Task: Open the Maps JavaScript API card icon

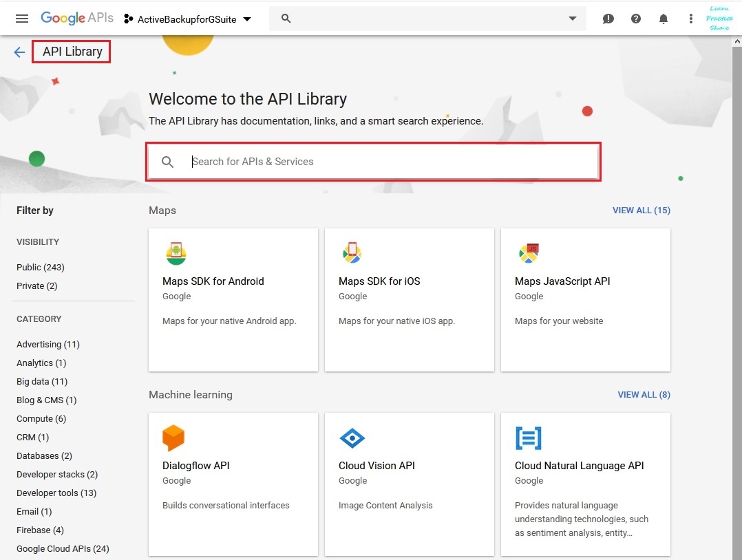Action: click(529, 253)
